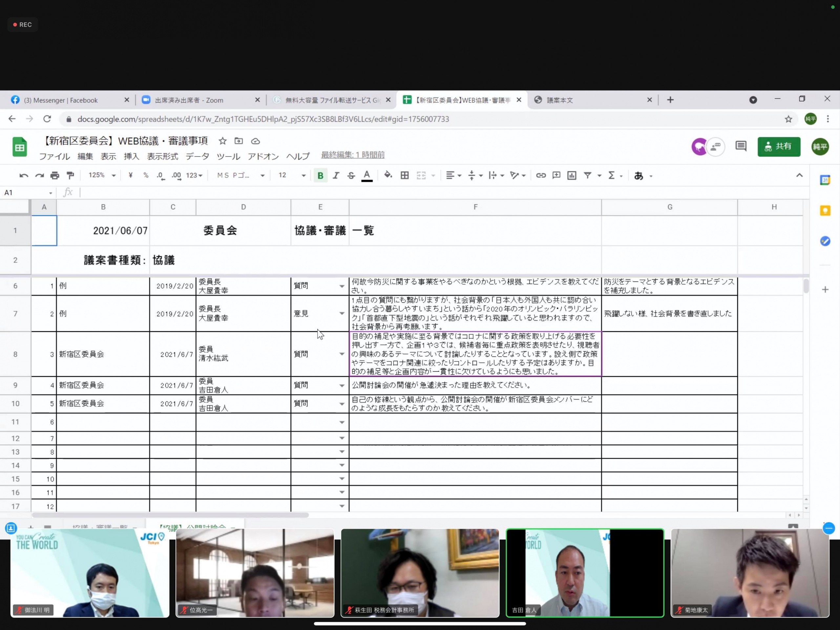The image size is (840, 630).
Task: Star the spreadsheet title
Action: pyautogui.click(x=222, y=141)
